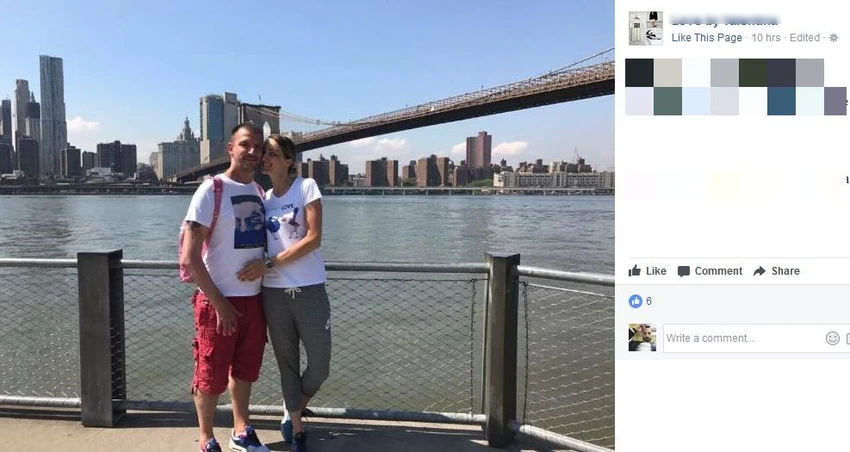Click Like This Page link
The height and width of the screenshot is (452, 850).
(707, 37)
